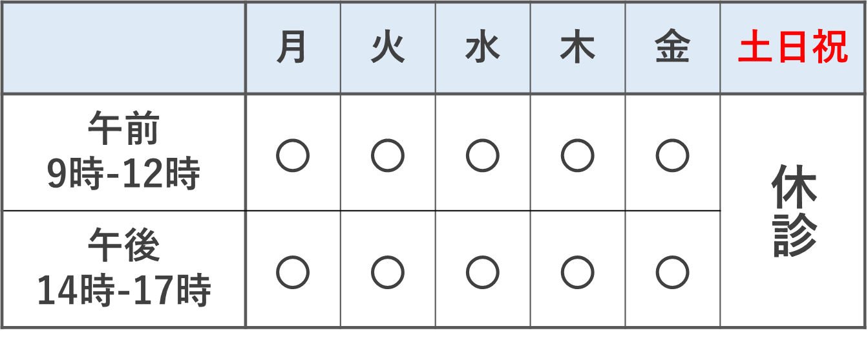Click the 午前 9時-12時 row label

(123, 153)
